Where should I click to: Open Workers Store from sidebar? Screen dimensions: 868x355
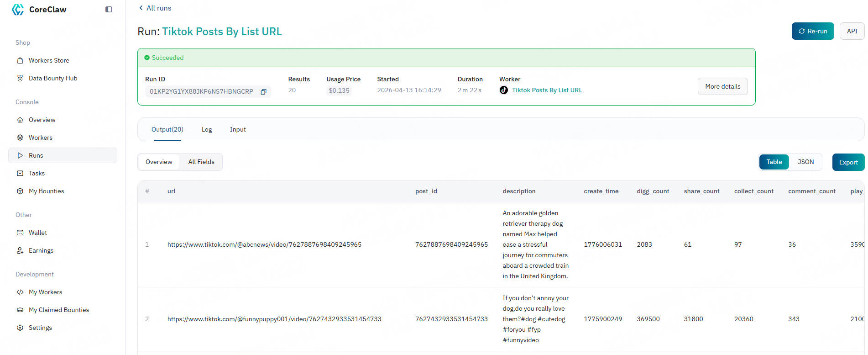tap(49, 60)
